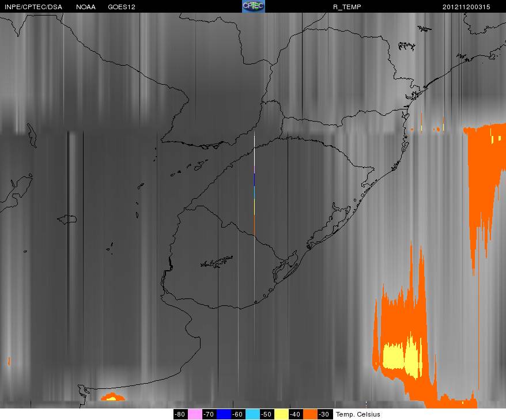The image size is (506, 420).
Task: Click the light blue legend swatch
Action: point(252,414)
